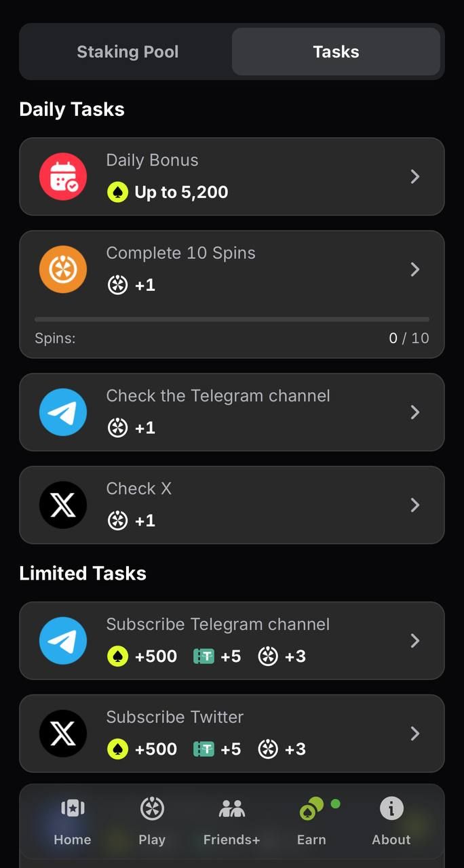
Task: Click the Spins progress bar
Action: [232, 319]
